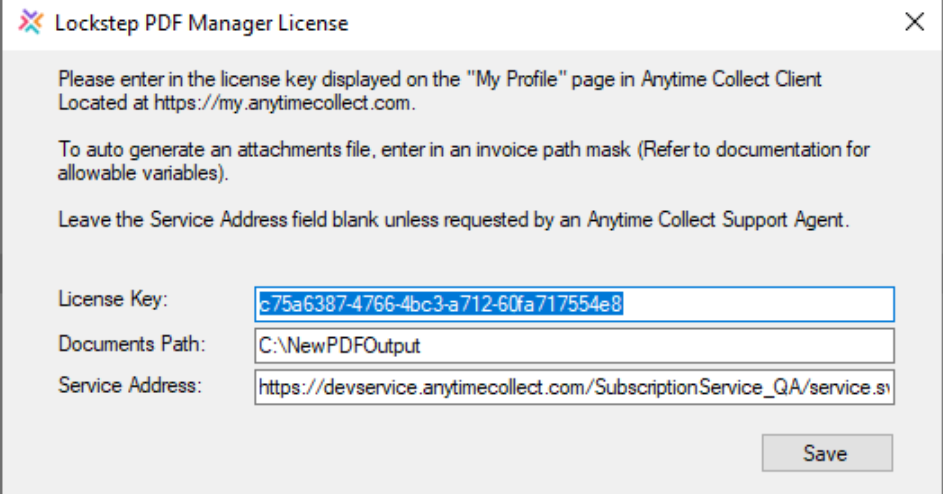The height and width of the screenshot is (494, 943).
Task: Focus the License Key input field
Action: tap(573, 304)
